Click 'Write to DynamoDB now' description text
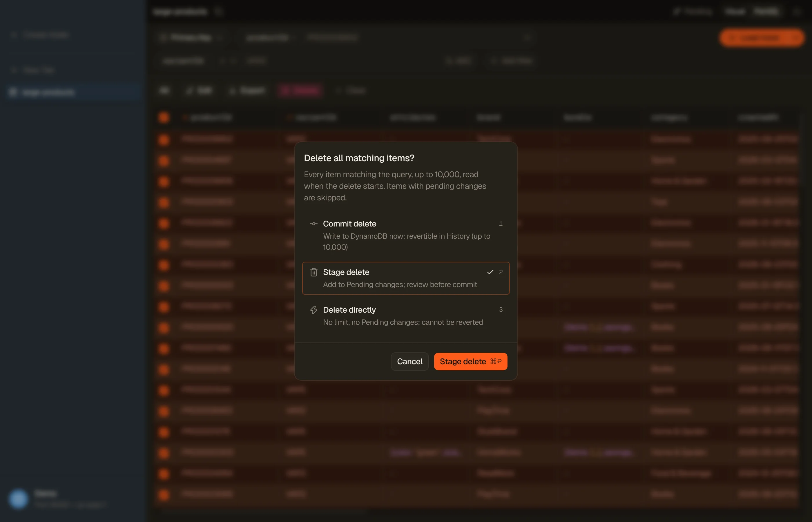 [406, 241]
